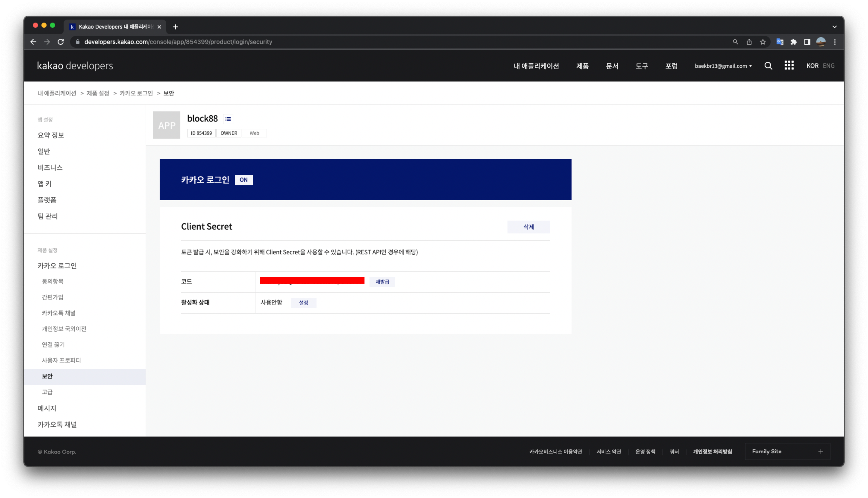Click the share page icon in address bar
The width and height of the screenshot is (868, 498).
(x=749, y=42)
